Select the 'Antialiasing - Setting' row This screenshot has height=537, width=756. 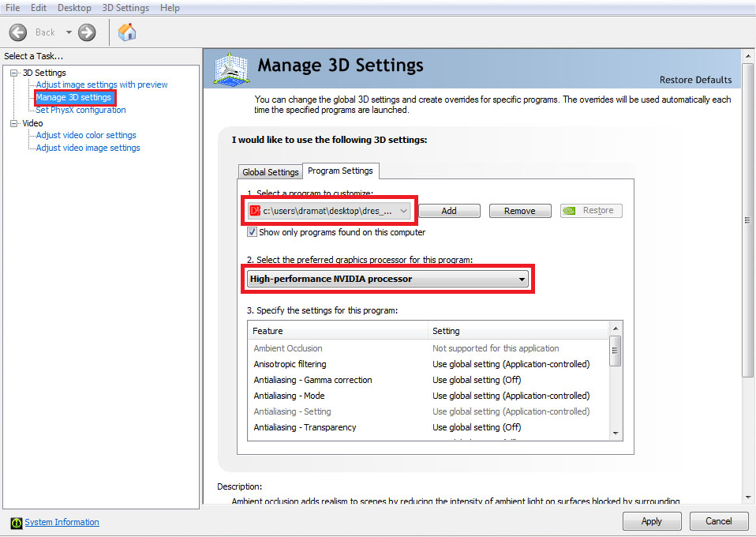(429, 411)
